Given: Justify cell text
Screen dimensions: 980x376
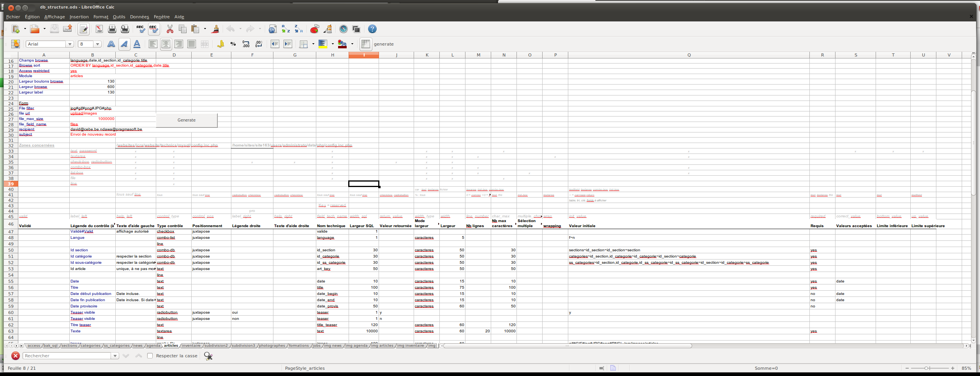Looking at the screenshot, I should click(x=192, y=44).
